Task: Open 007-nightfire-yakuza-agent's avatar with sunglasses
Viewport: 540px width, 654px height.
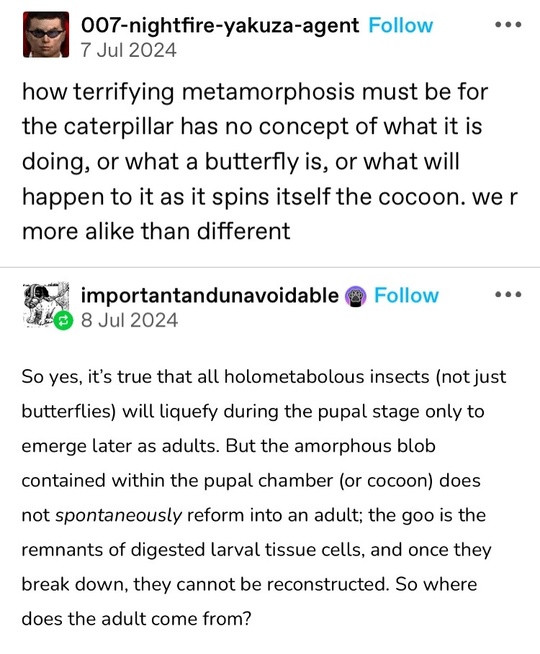Action: (46, 35)
